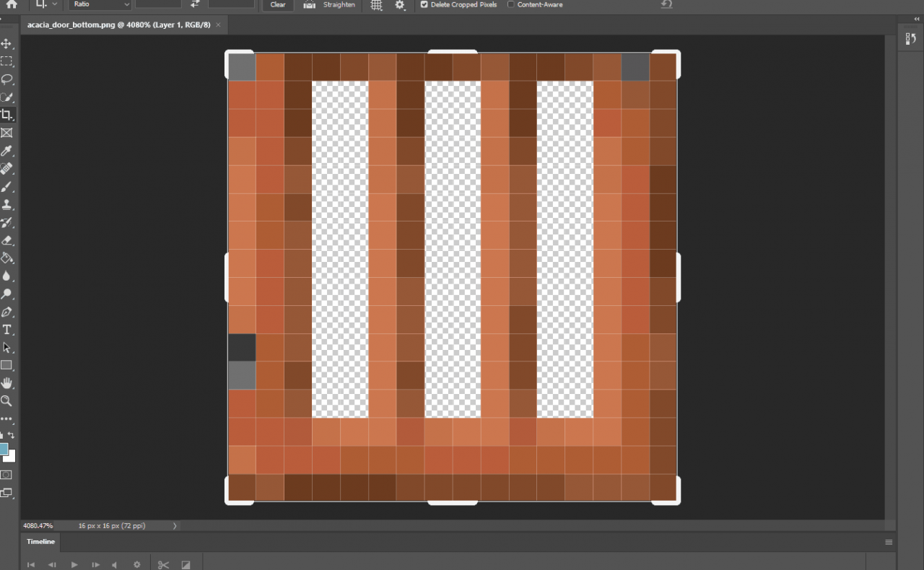924x570 pixels.
Task: Step to next frame in Timeline
Action: click(95, 565)
